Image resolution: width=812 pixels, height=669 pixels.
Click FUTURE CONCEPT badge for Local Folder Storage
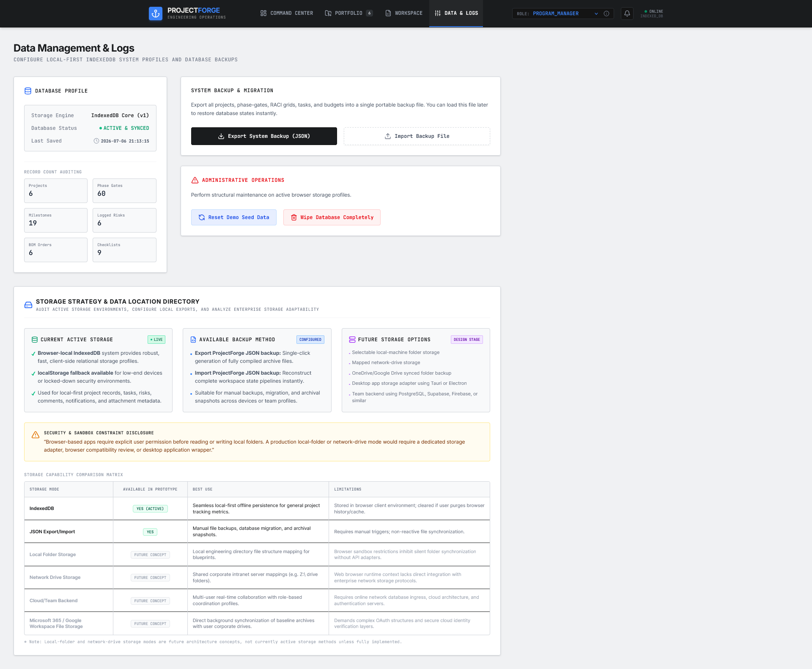pos(150,555)
